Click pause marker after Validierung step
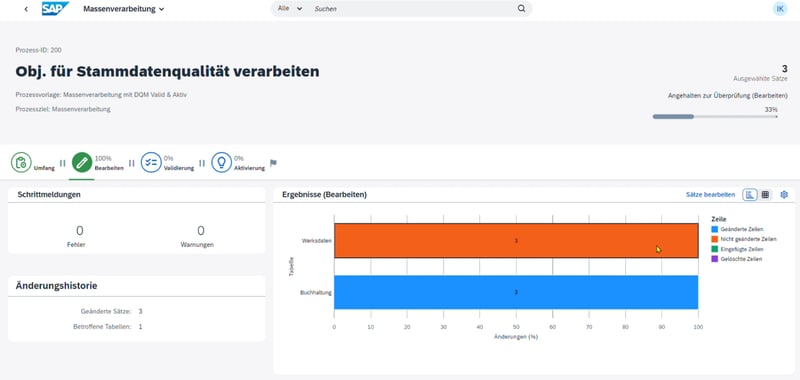 pos(202,163)
